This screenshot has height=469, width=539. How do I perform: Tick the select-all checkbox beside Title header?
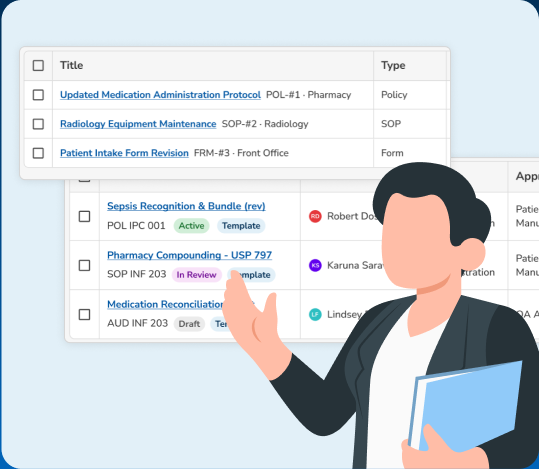click(x=38, y=65)
